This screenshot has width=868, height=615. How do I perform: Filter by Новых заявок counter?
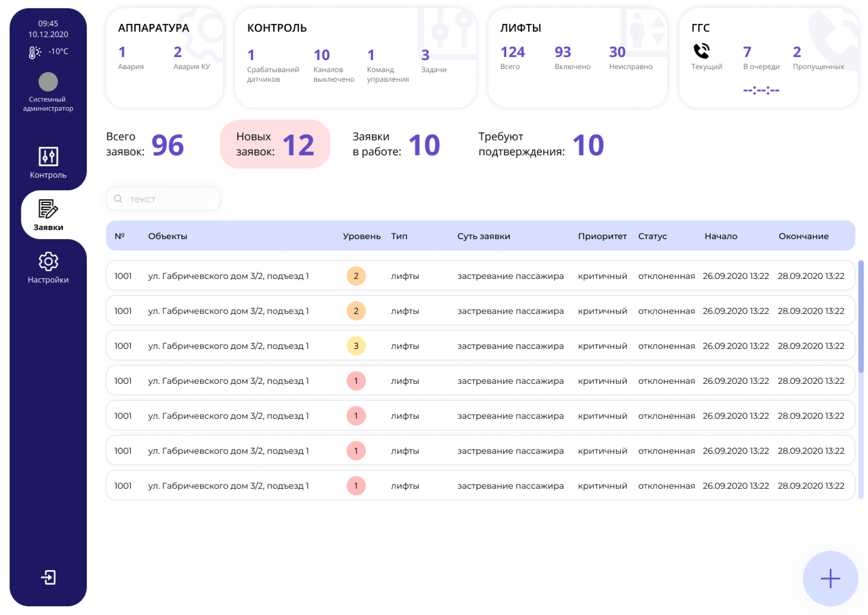point(275,144)
